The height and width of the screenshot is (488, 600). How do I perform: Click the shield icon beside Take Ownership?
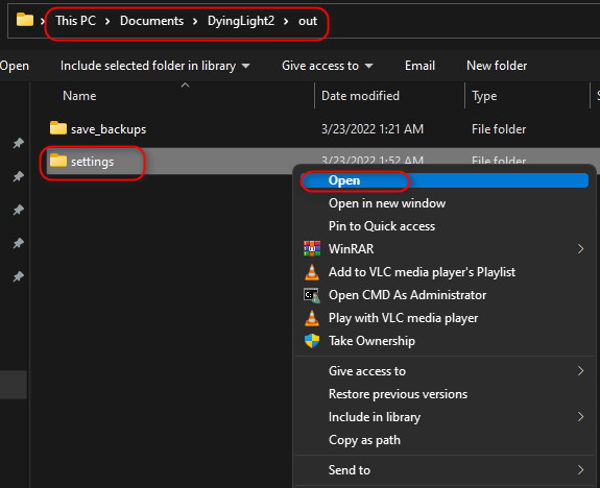click(x=312, y=341)
